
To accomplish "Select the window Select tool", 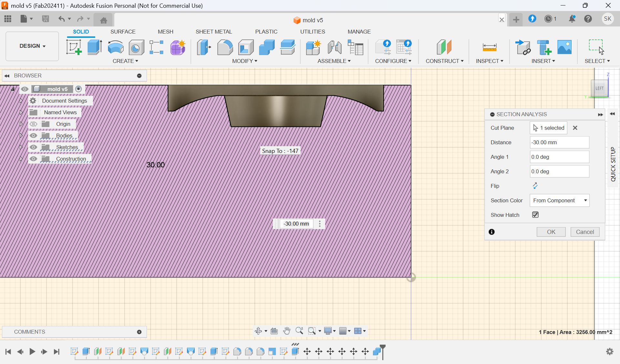I will tap(596, 47).
